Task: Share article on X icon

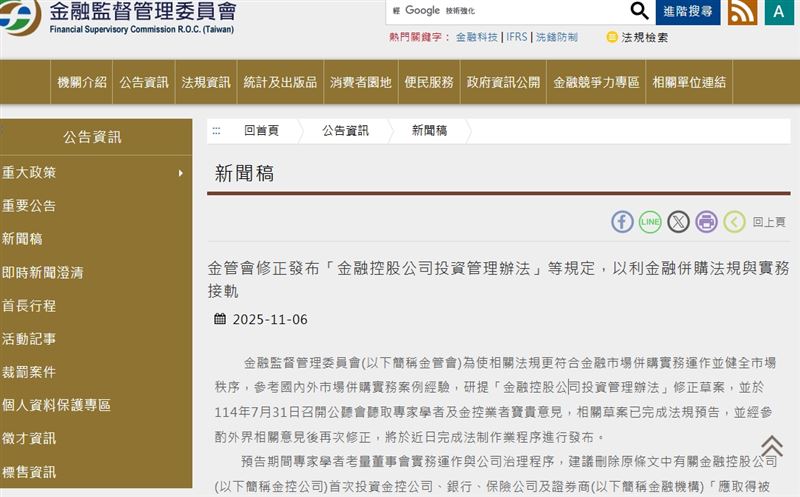Action: tap(678, 222)
